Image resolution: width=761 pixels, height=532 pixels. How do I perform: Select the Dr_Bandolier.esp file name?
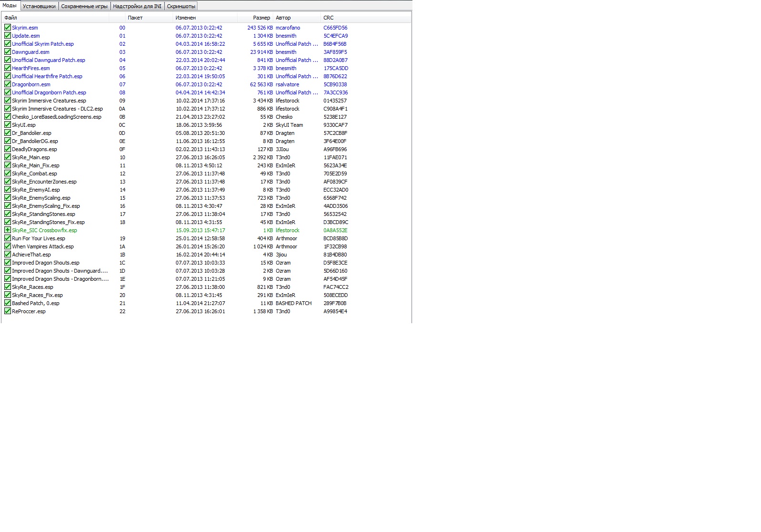31,133
